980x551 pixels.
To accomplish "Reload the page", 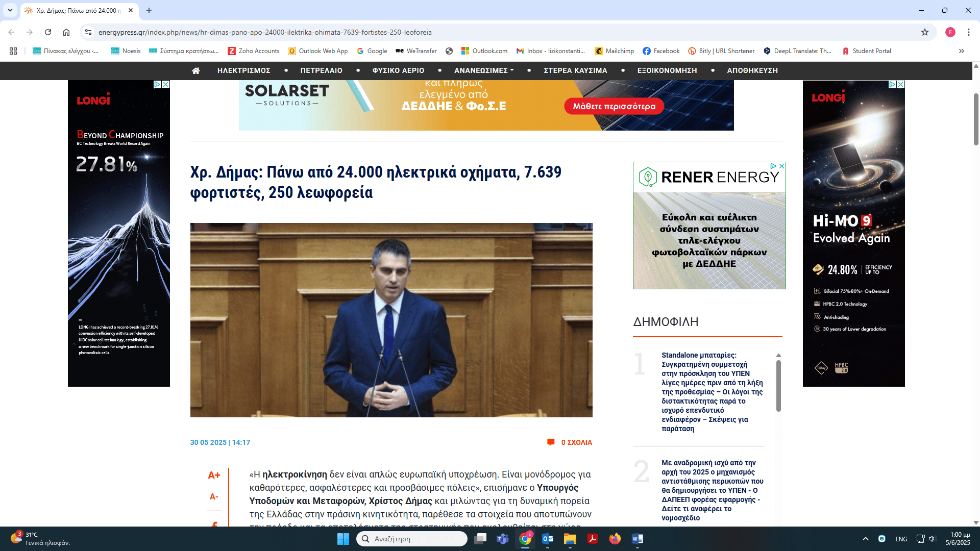I will pos(48,32).
